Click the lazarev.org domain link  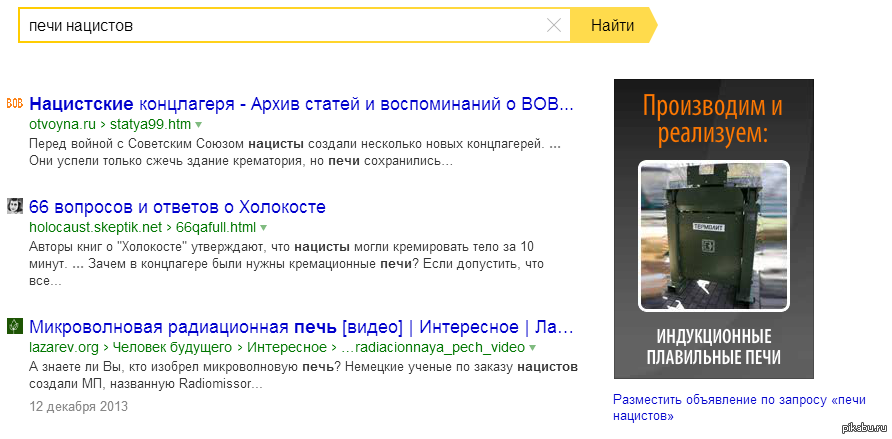pos(64,348)
